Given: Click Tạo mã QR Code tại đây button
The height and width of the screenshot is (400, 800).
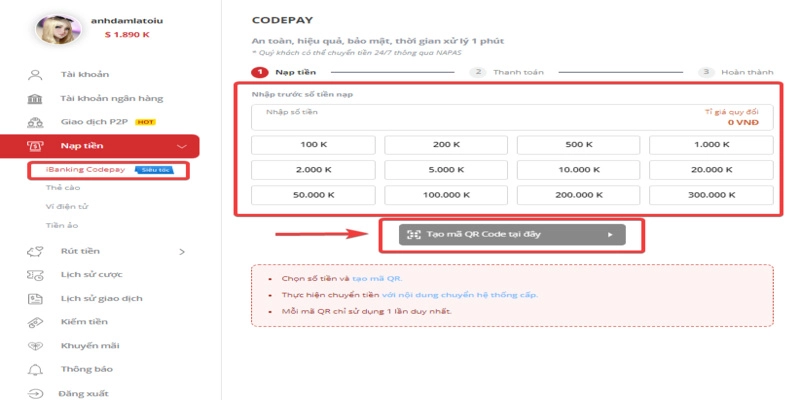Looking at the screenshot, I should [512, 235].
